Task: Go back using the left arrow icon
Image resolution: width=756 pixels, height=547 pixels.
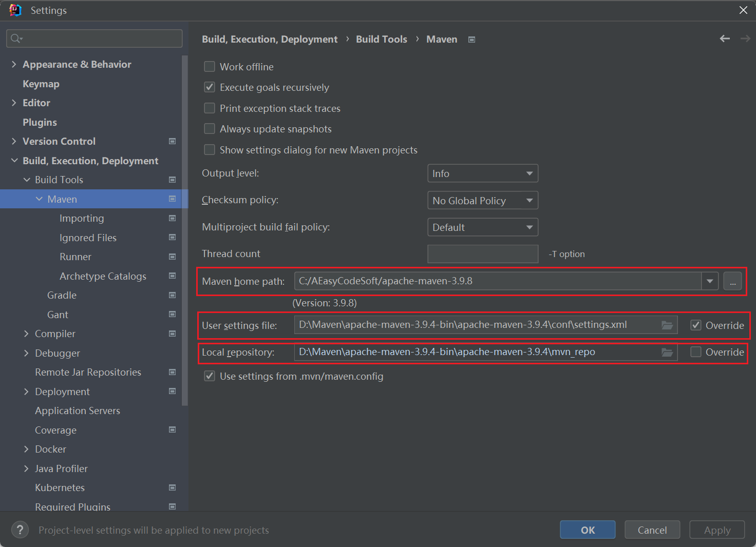Action: coord(725,38)
